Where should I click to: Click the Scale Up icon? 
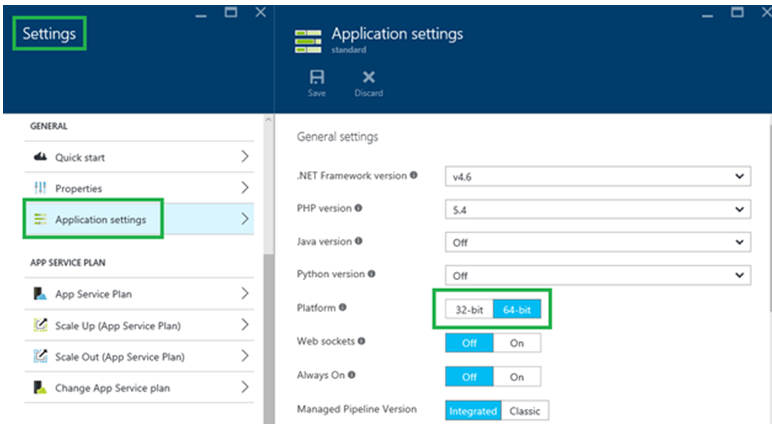[x=40, y=325]
